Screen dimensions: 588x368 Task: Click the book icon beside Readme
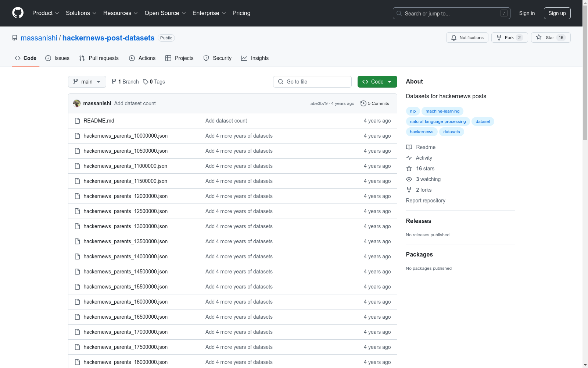point(409,147)
